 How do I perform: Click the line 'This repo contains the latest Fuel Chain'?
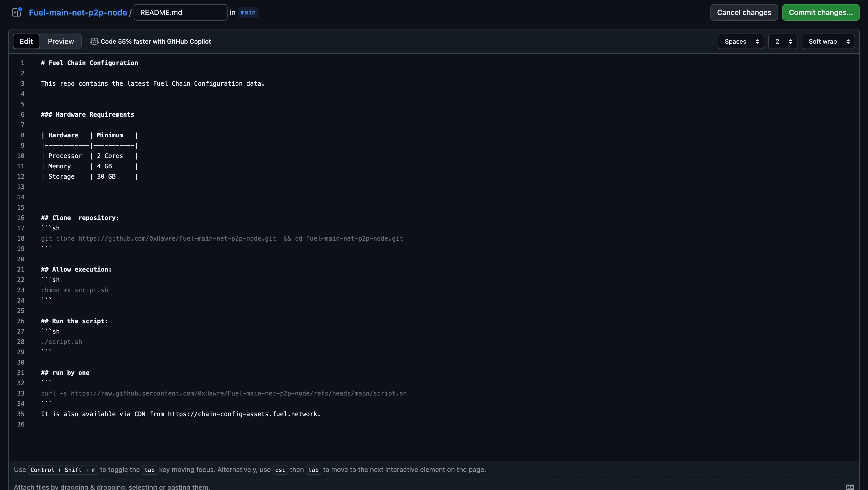(x=153, y=84)
